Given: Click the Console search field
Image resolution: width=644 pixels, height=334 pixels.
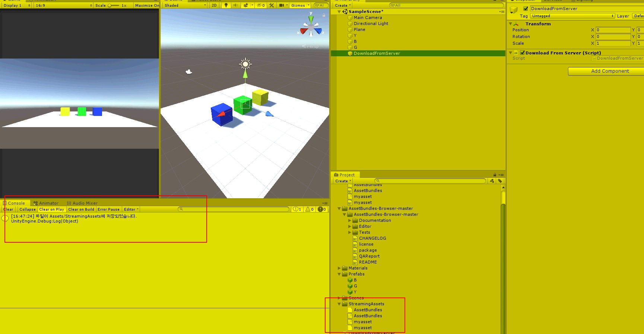Looking at the screenshot, I should click(234, 209).
